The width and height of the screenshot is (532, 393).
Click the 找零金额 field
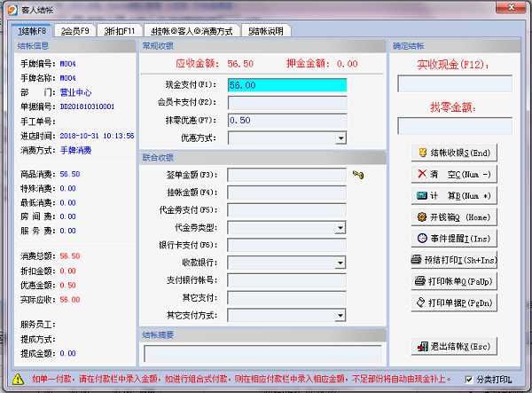coord(455,126)
